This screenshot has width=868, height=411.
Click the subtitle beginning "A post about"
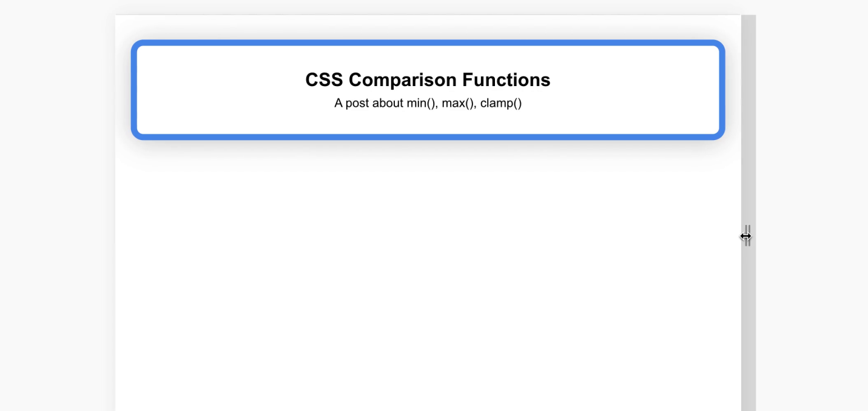pos(428,103)
